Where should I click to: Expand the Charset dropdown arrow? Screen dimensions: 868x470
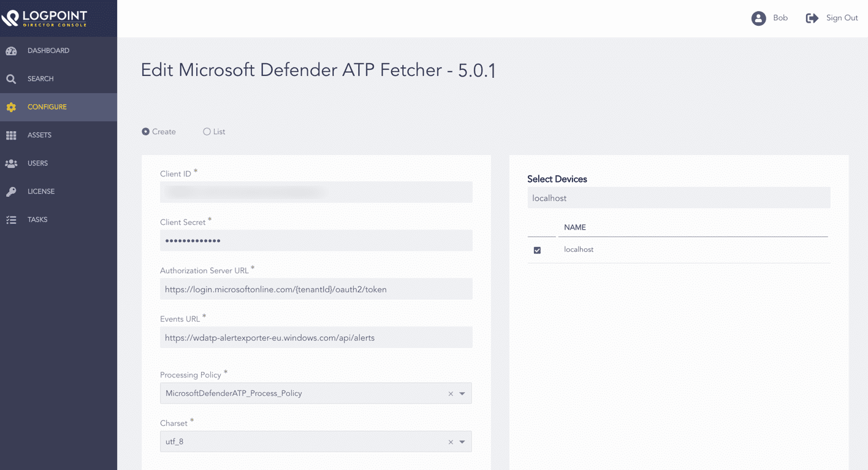click(x=462, y=442)
